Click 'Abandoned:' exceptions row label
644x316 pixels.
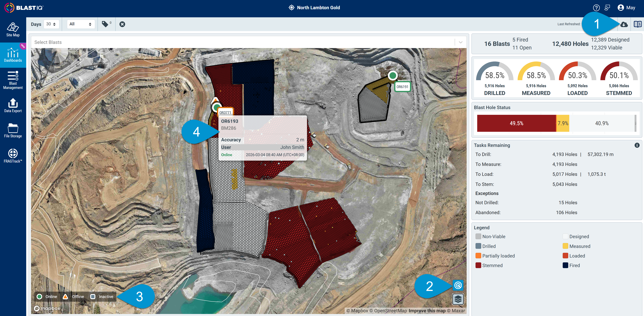pyautogui.click(x=488, y=212)
